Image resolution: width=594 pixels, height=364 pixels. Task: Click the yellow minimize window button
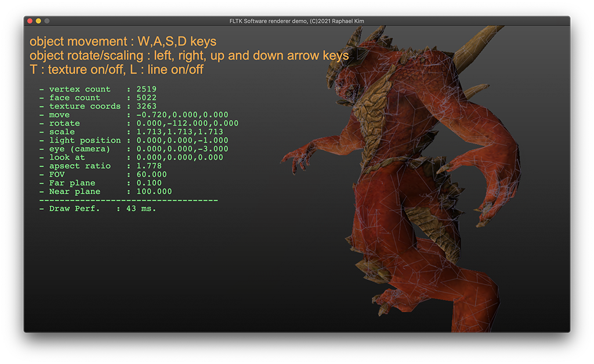tap(38, 21)
